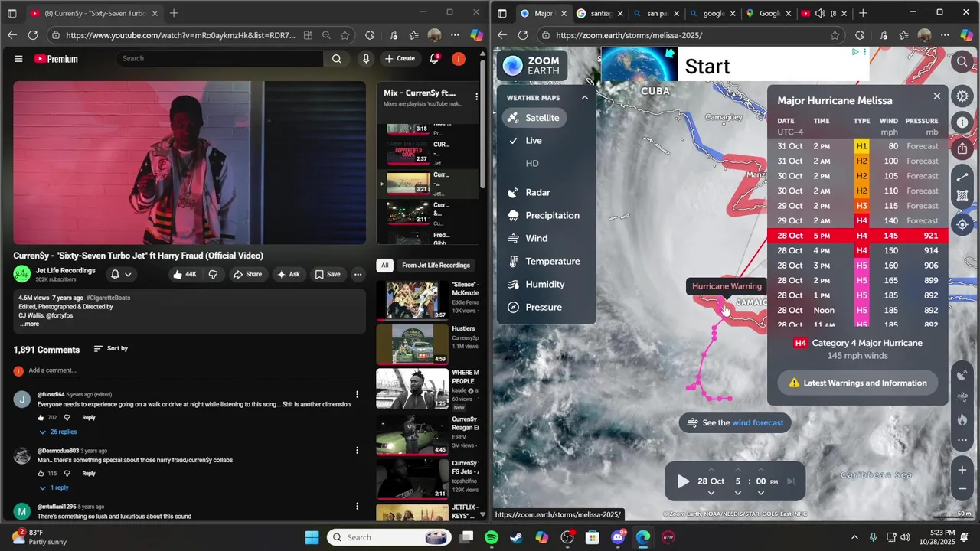The width and height of the screenshot is (980, 551).
Task: Choose the HD satellite option
Action: (x=532, y=164)
